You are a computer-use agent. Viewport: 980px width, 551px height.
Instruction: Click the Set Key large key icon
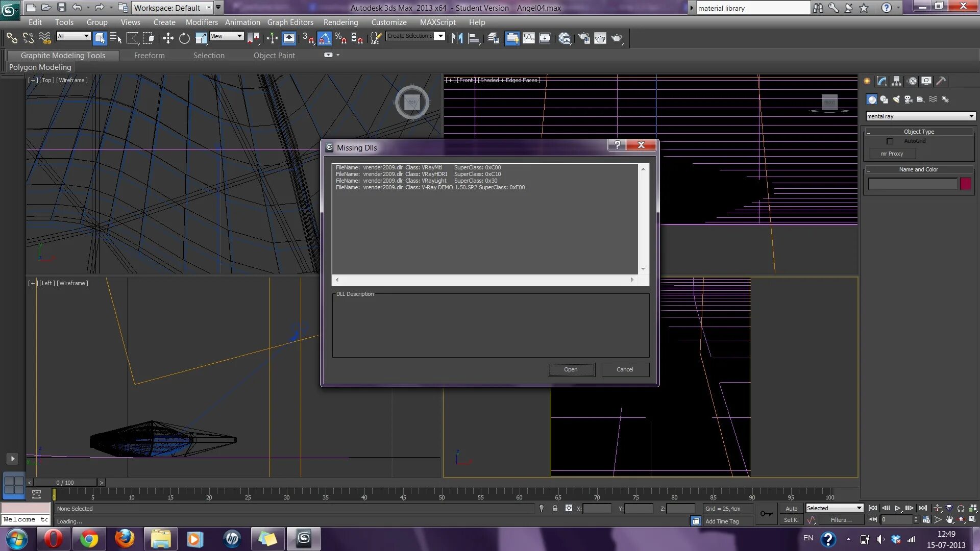point(767,514)
